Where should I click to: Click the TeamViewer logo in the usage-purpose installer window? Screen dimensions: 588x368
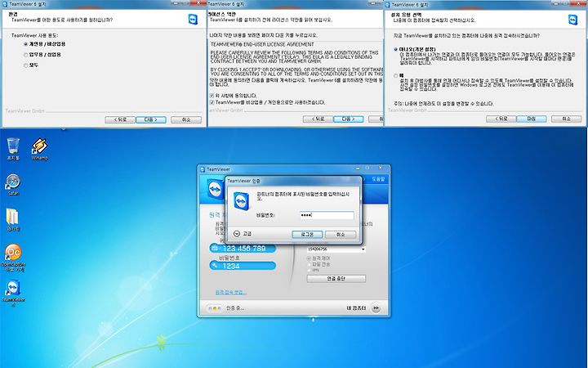(193, 20)
